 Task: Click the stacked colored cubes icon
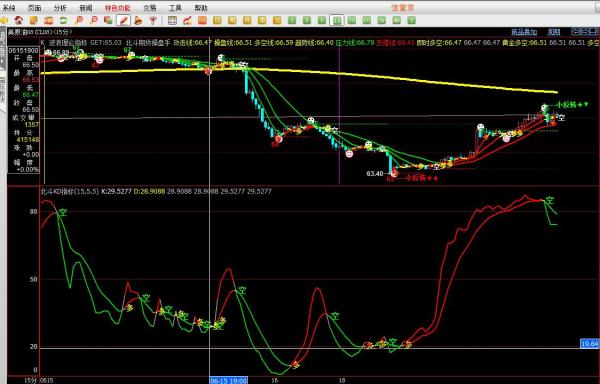tap(108, 20)
